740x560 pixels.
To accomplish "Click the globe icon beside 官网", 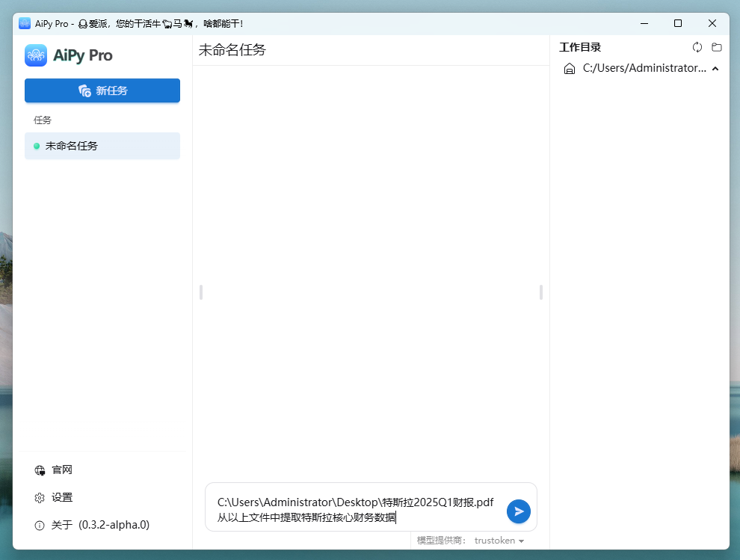I will 40,470.
